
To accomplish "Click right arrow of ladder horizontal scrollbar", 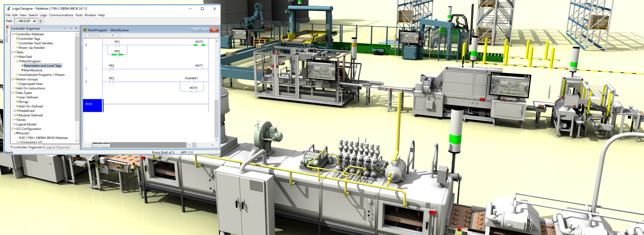I will [213, 145].
